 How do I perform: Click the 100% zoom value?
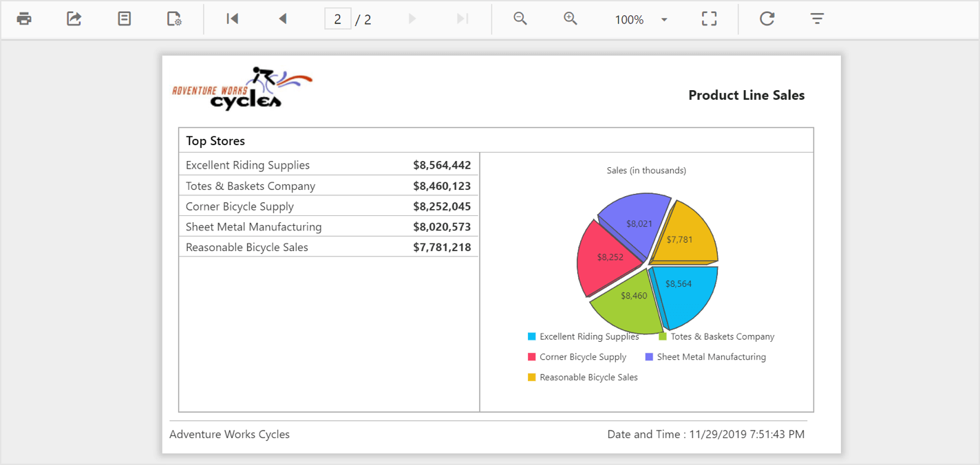coord(629,20)
